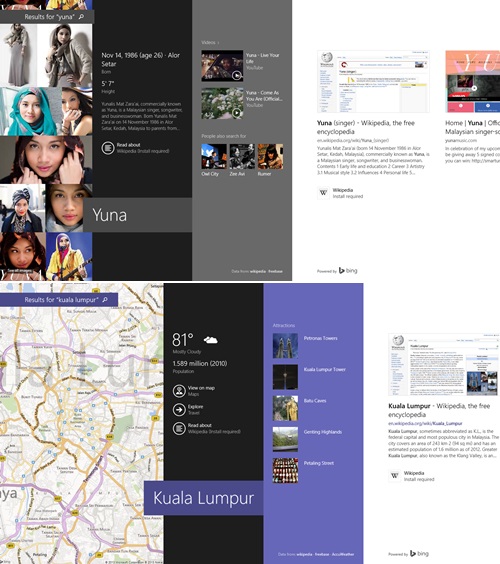The height and width of the screenshot is (564, 500).
Task: Click the AccuWeather data source link
Action: (343, 555)
